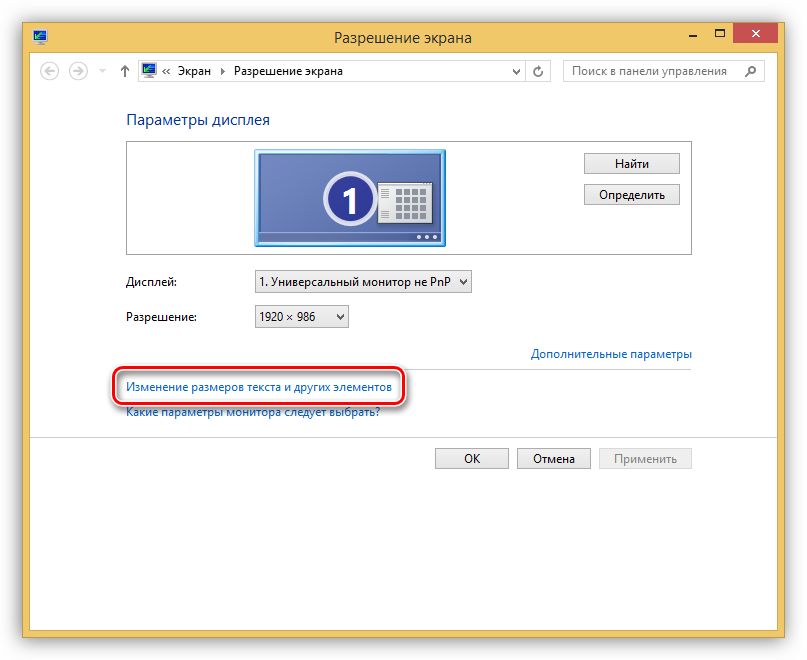Expand the Дисплей monitor dropdown

coord(363,283)
